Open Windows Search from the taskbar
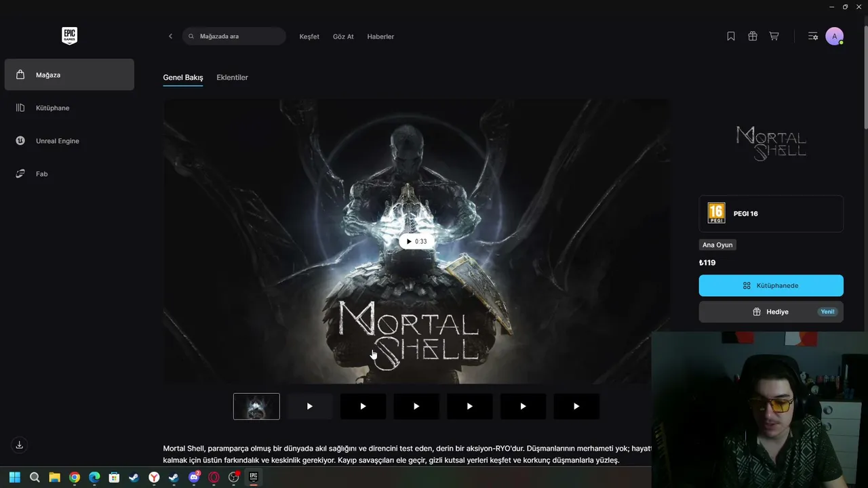The width and height of the screenshot is (868, 488). tap(35, 477)
